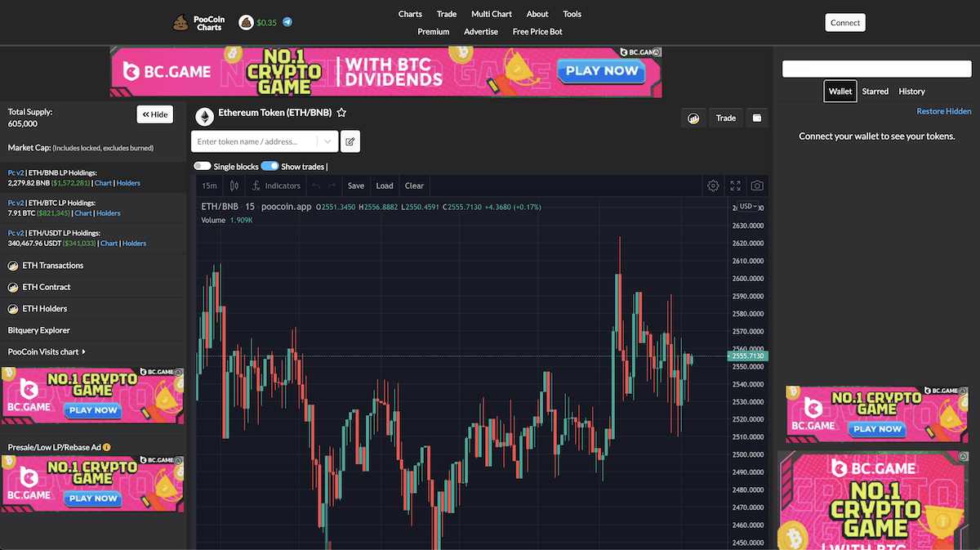Click the icon next to ETH Contract
The width and height of the screenshot is (980, 550).
pos(13,287)
